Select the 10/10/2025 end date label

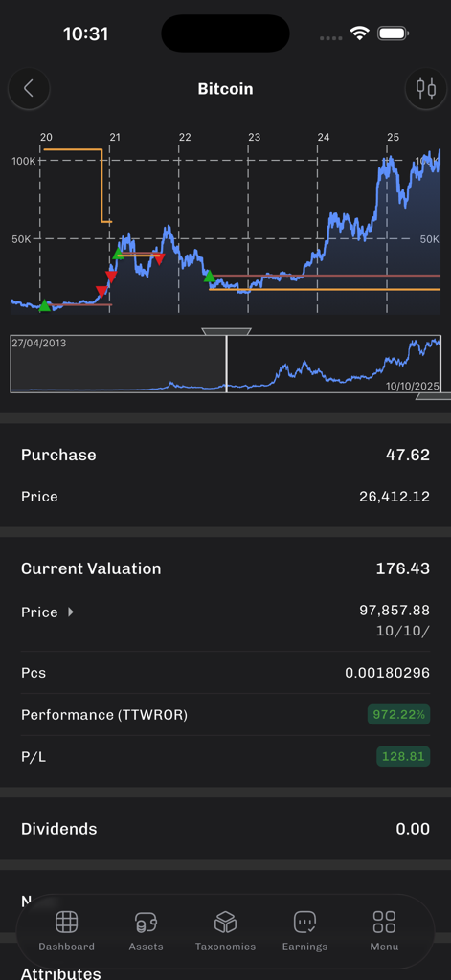click(412, 387)
